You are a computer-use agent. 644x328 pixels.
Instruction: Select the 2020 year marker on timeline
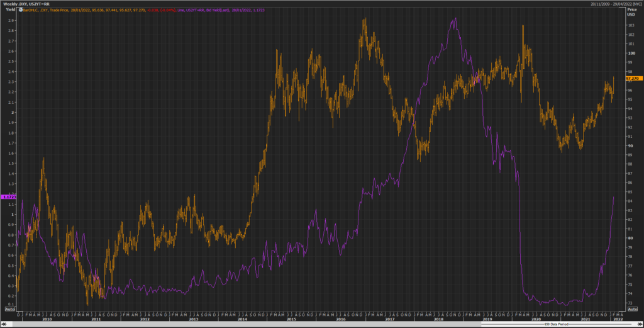[x=536, y=319]
